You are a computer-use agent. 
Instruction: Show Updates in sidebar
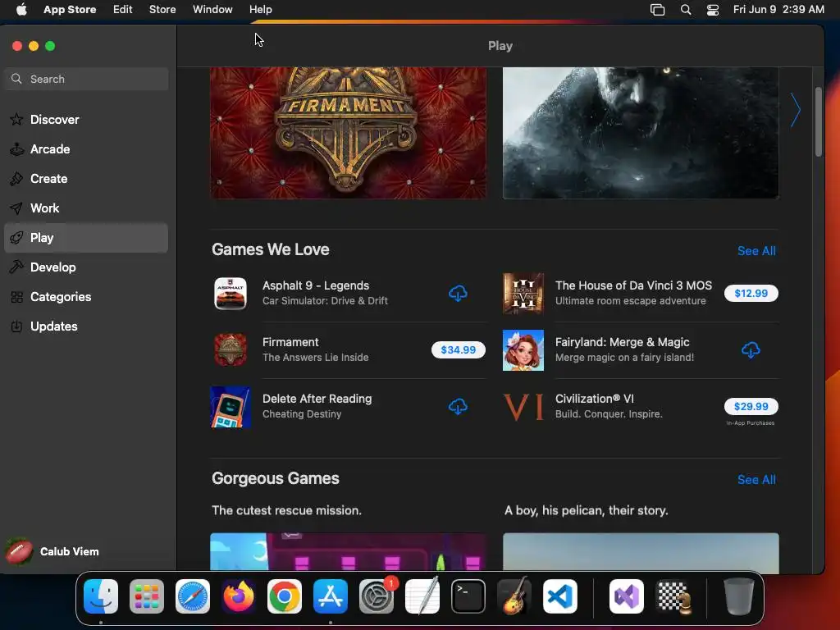click(x=85, y=326)
